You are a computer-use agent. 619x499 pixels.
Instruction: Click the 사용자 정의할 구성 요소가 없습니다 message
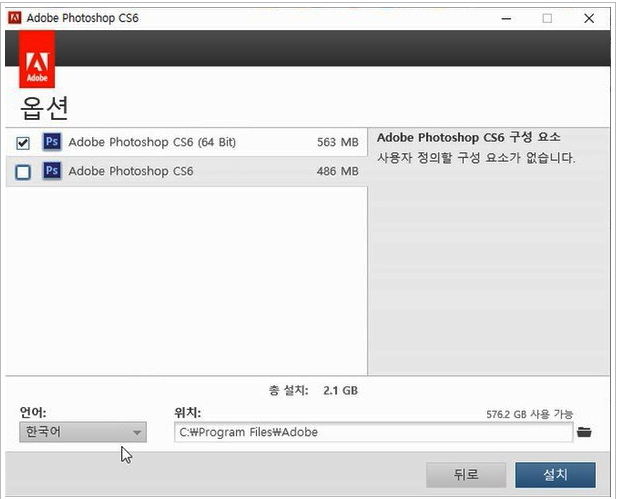476,158
